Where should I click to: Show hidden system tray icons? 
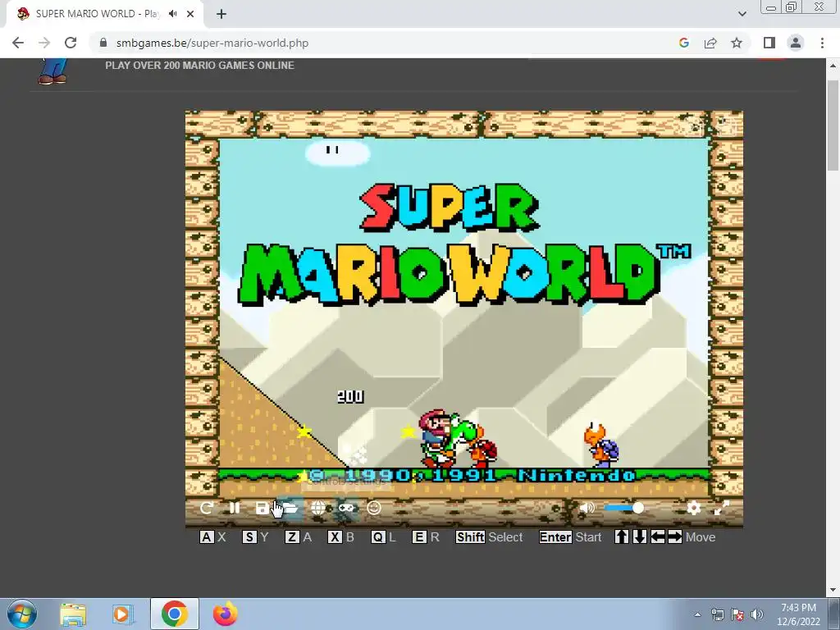[x=697, y=614]
